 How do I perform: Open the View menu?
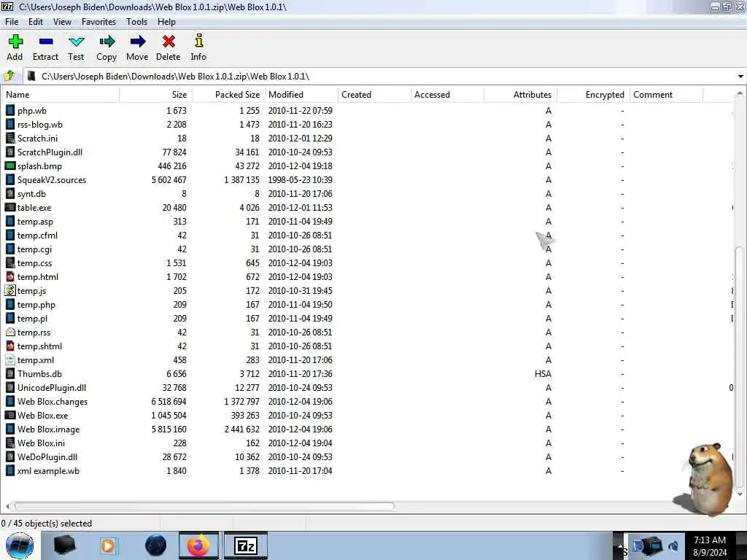pyautogui.click(x=62, y=22)
